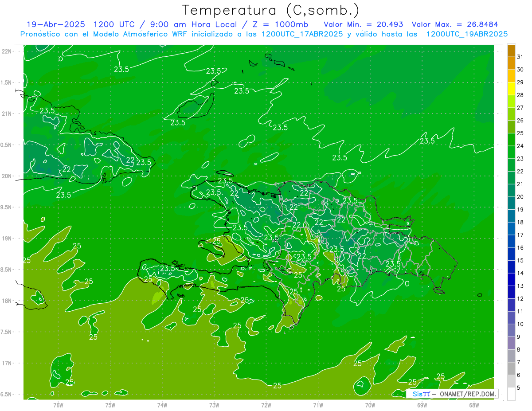Click the '17N' latitude axis label

coord(8,363)
